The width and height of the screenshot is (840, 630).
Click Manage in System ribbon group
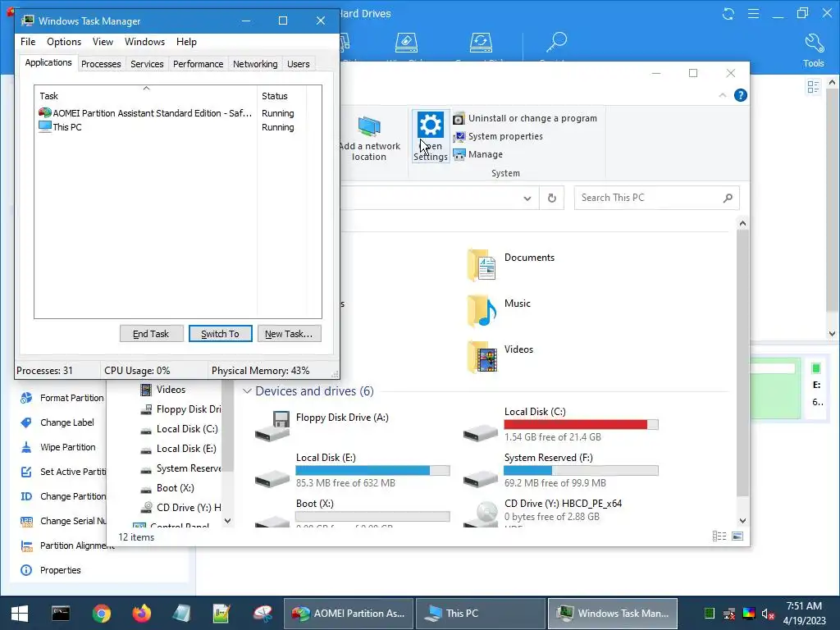(478, 154)
